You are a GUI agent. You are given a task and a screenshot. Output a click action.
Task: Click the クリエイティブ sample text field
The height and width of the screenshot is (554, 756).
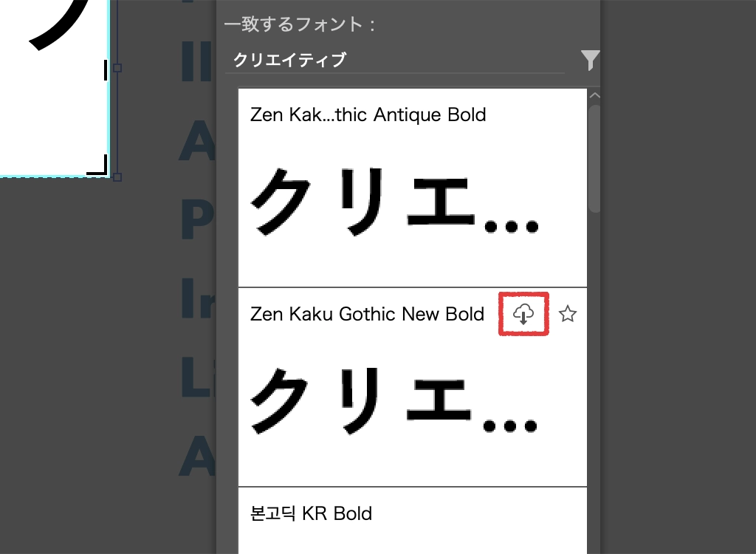tap(394, 61)
